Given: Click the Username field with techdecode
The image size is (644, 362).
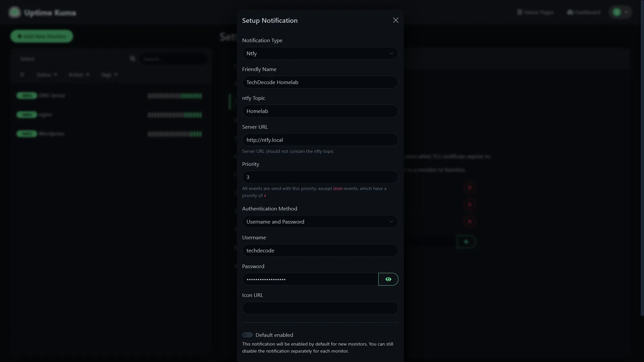Looking at the screenshot, I should pos(320,250).
